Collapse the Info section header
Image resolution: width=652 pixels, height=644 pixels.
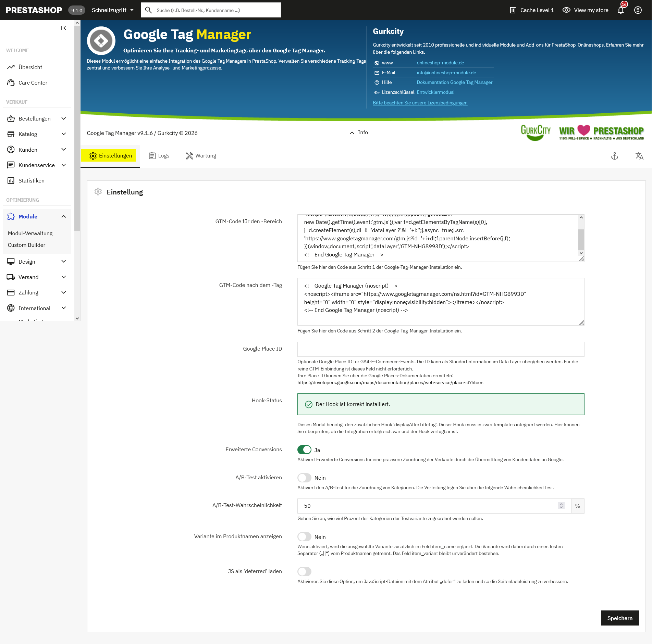[359, 132]
